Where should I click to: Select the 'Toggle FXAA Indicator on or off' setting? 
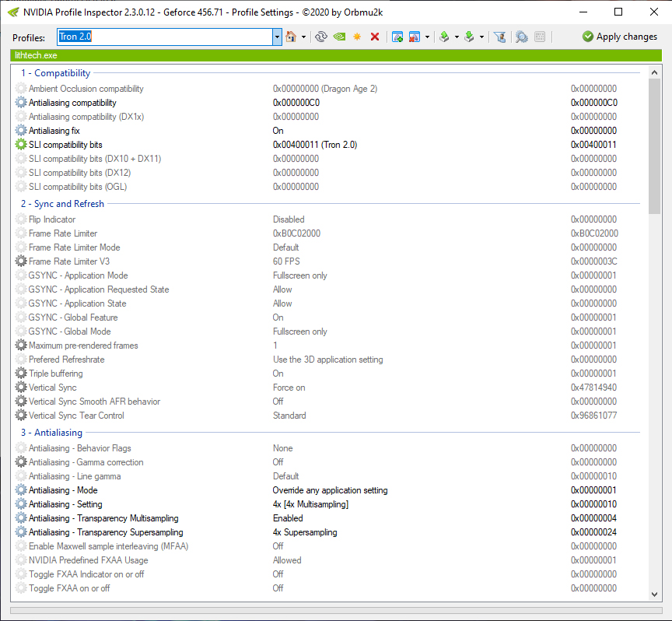tap(329, 574)
